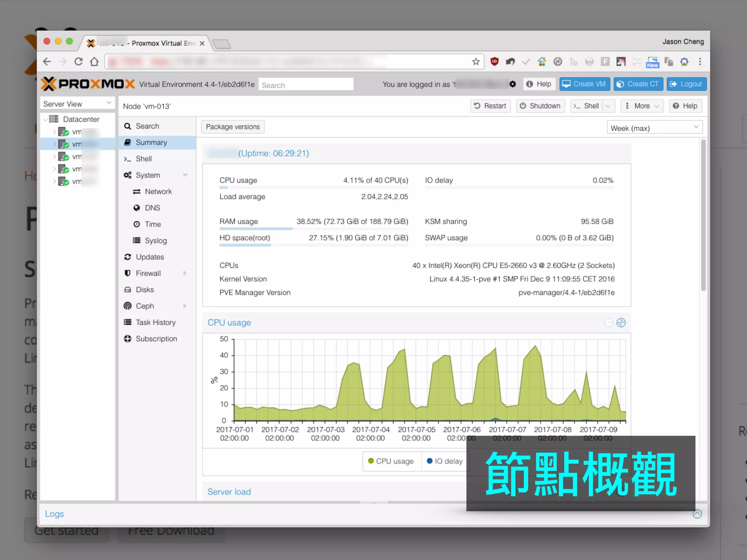747x560 pixels.
Task: Click the Proxmox header Search field
Action: [306, 85]
